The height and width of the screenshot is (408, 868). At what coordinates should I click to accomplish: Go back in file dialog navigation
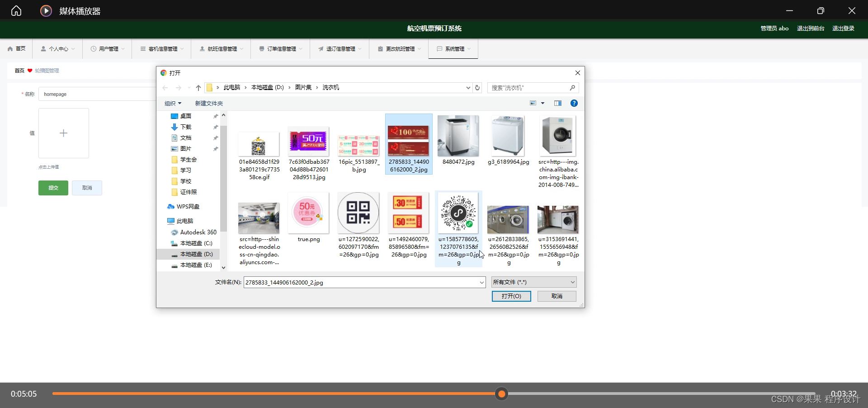coord(165,88)
